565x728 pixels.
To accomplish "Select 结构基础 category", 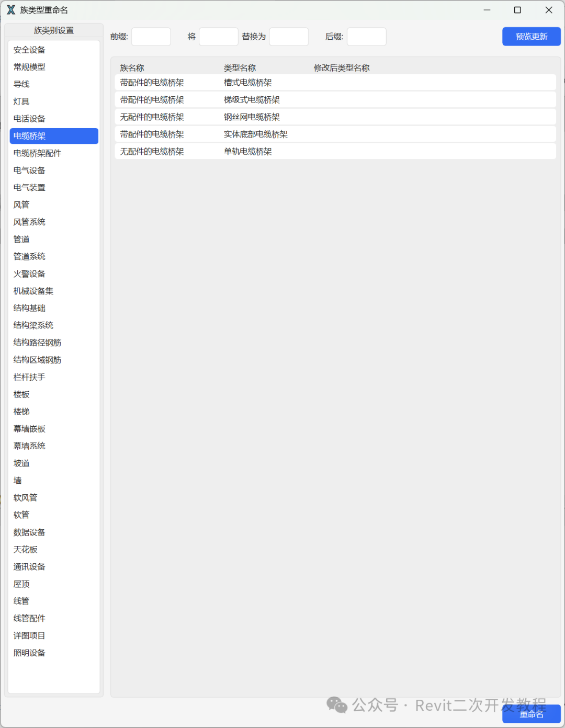I will (54, 308).
